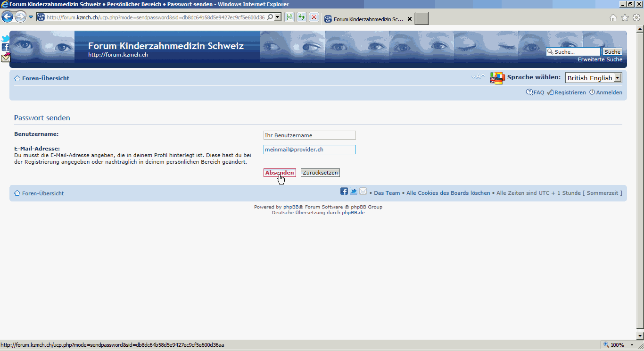Click the Absenden submit button
The width and height of the screenshot is (644, 351).
[x=280, y=173]
